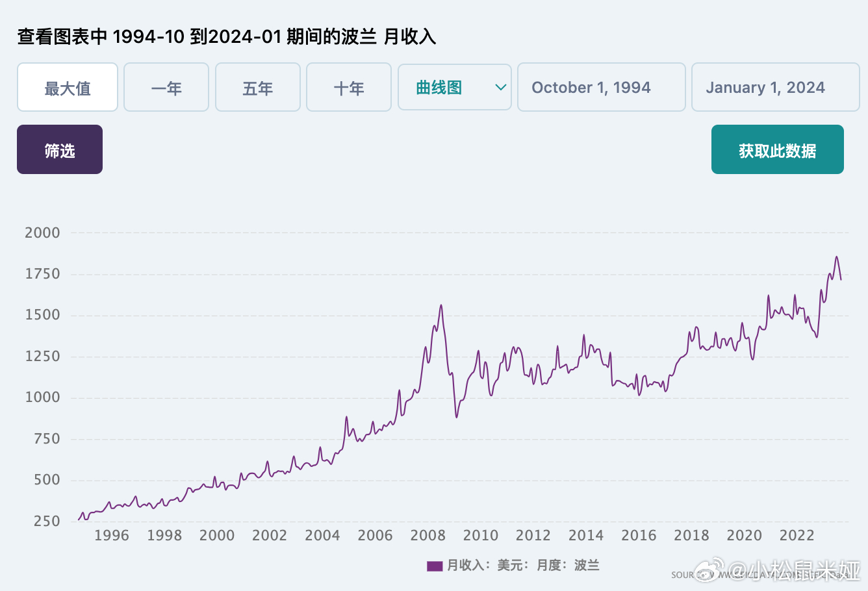
Task: Click the 1000 label on the y-axis
Action: point(42,397)
